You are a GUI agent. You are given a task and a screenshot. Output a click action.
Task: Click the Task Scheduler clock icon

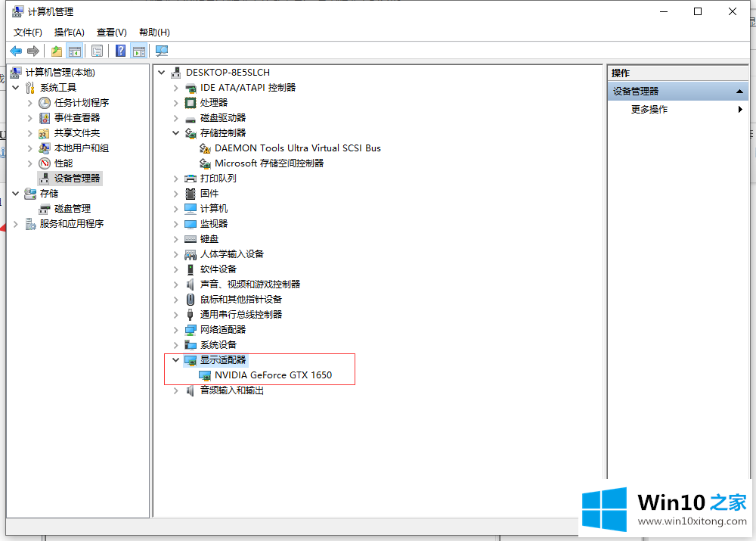(x=45, y=103)
